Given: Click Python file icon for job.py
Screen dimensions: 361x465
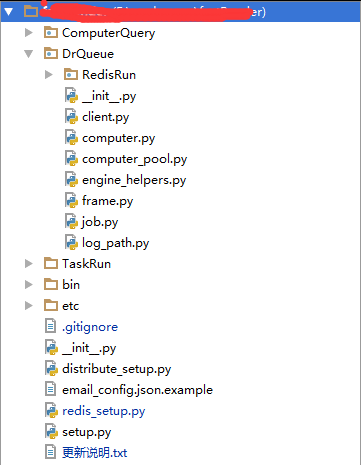Looking at the screenshot, I should pos(71,222).
